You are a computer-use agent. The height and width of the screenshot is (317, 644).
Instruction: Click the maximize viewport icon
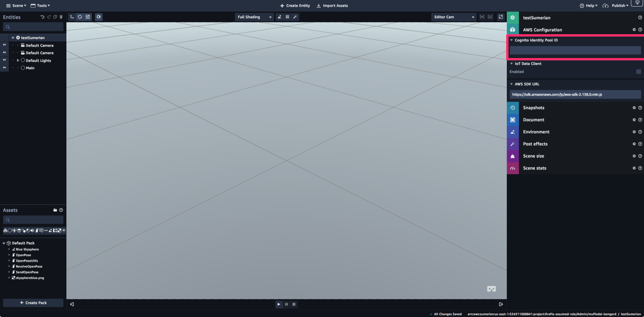pyautogui.click(x=501, y=17)
